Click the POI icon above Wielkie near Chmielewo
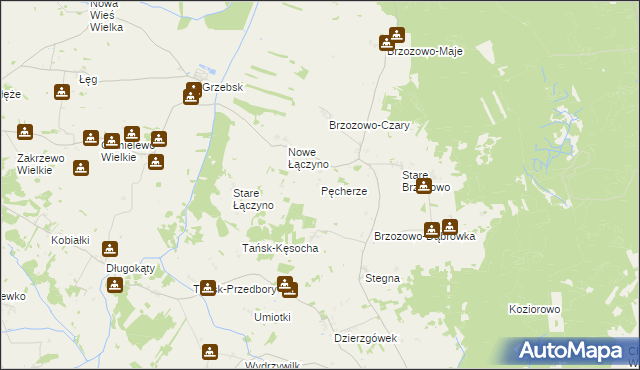640x370 pixels. [x=111, y=141]
